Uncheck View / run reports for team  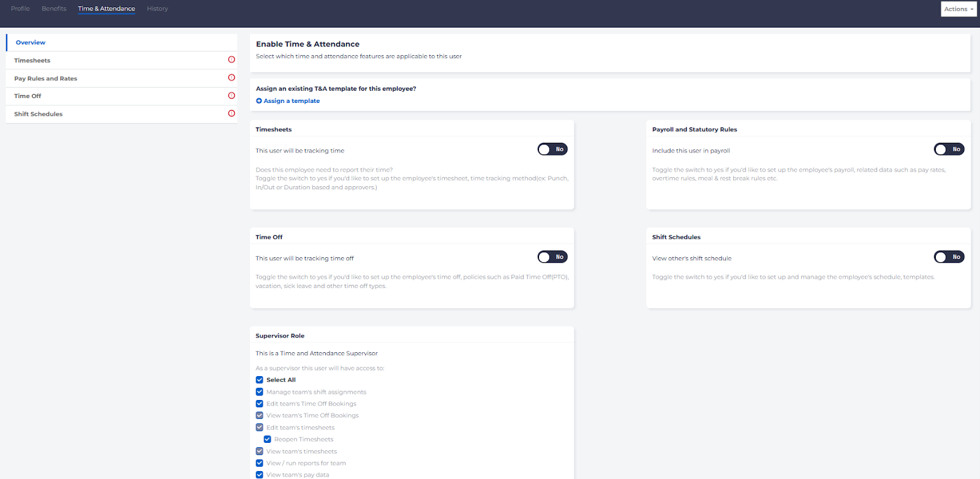(x=260, y=463)
